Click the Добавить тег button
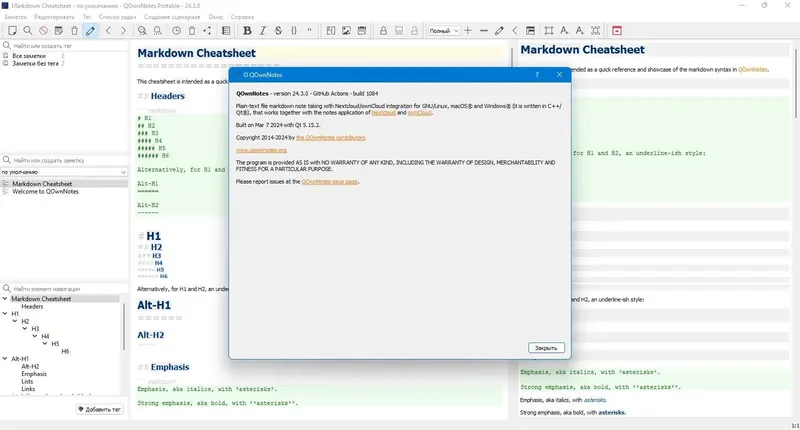800x430 pixels. (x=100, y=409)
